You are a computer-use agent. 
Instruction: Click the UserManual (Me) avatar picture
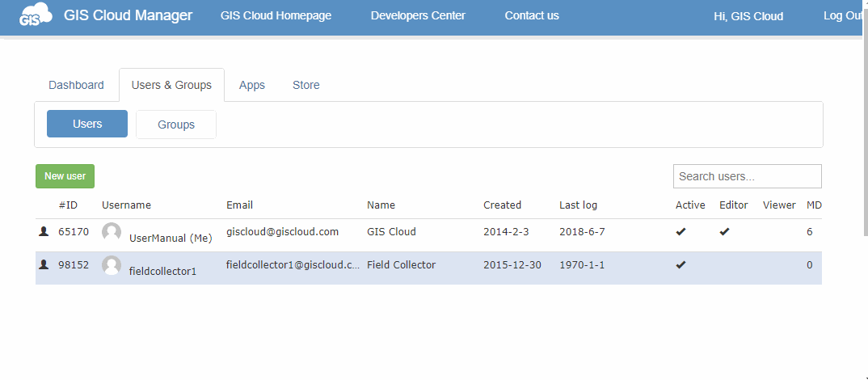[x=112, y=232]
